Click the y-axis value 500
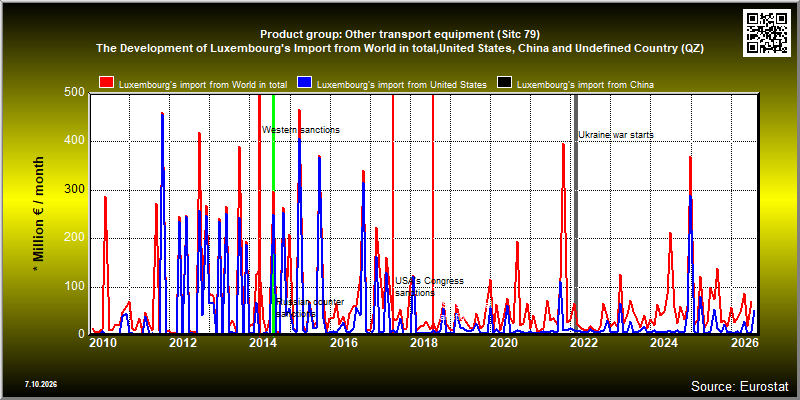The image size is (800, 400). (76, 92)
